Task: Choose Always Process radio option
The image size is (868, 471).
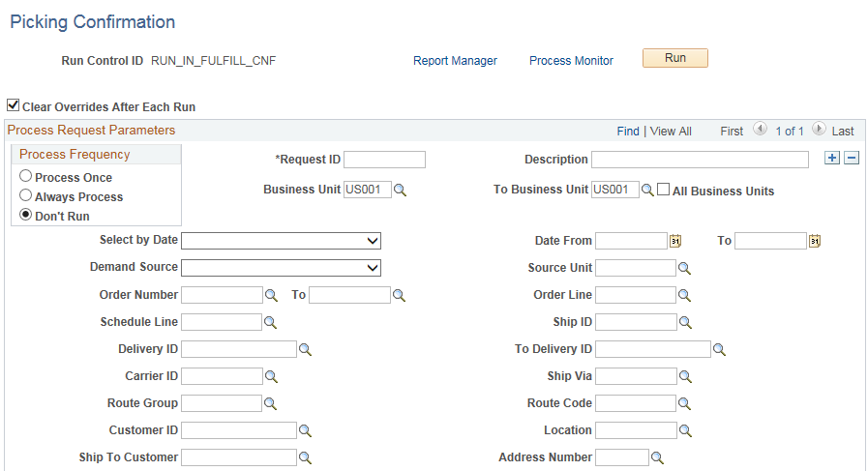Action: coord(25,194)
